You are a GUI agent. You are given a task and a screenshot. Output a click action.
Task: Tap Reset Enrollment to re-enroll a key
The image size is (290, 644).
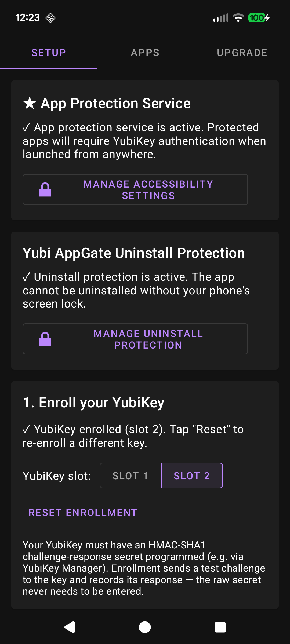click(x=82, y=513)
